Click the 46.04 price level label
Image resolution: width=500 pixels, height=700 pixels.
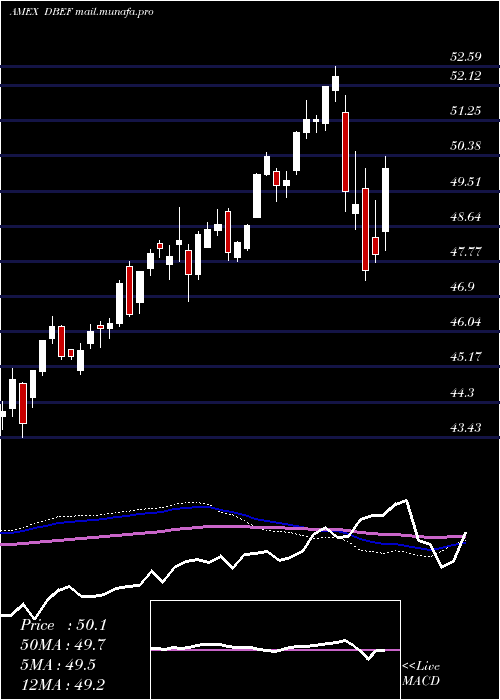tap(466, 322)
